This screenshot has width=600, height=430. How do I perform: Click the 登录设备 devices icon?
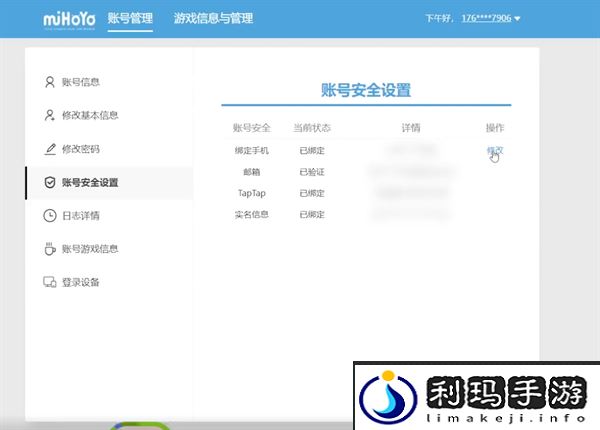[50, 282]
